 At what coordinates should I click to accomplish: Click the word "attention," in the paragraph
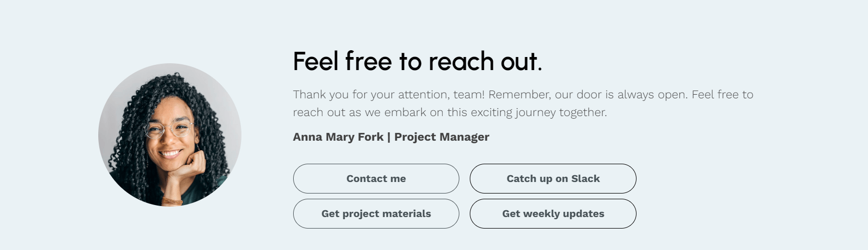pyautogui.click(x=424, y=95)
